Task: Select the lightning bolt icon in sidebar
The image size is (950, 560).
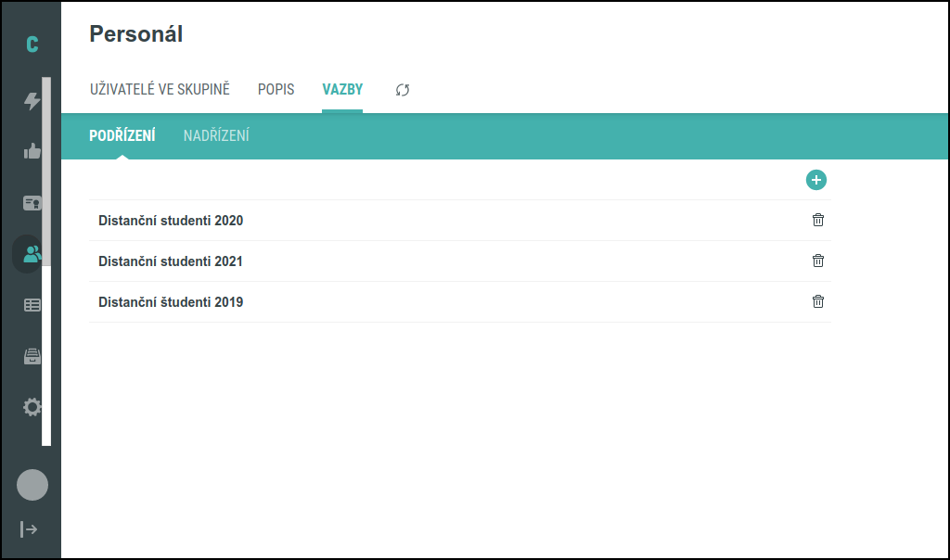Action: (x=32, y=99)
